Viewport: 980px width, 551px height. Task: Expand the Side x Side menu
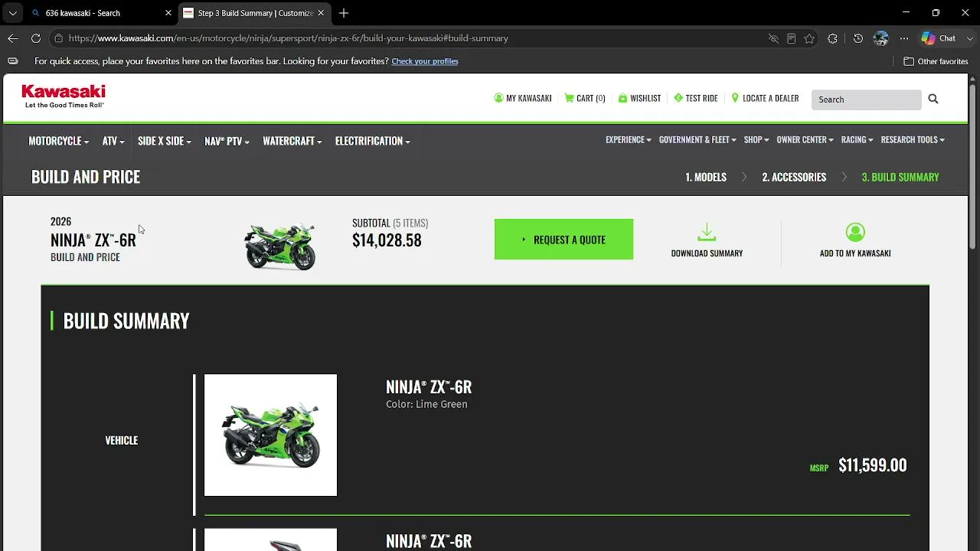pyautogui.click(x=165, y=141)
